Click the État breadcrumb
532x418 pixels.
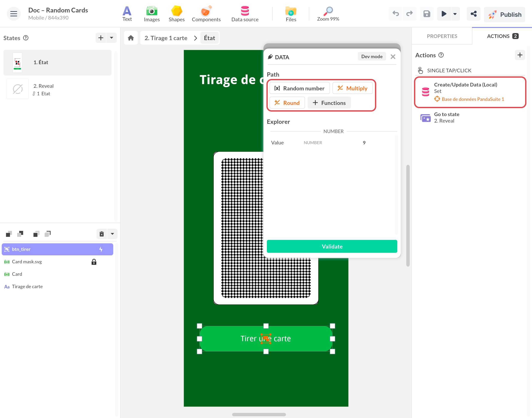(209, 38)
